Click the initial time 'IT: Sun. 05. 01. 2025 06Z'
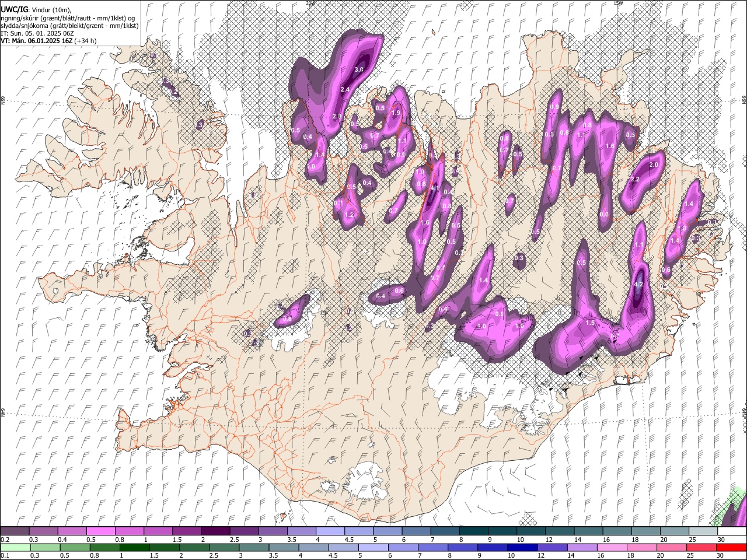The height and width of the screenshot is (560, 747). tap(37, 33)
